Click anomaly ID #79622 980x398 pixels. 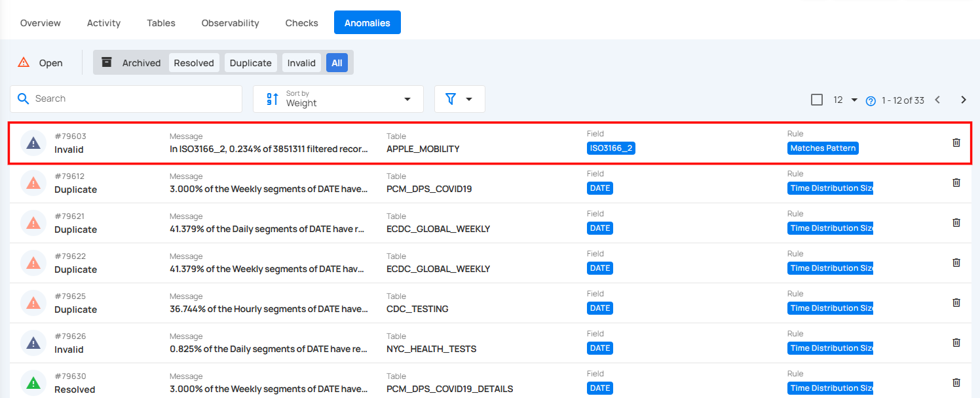pyautogui.click(x=69, y=256)
